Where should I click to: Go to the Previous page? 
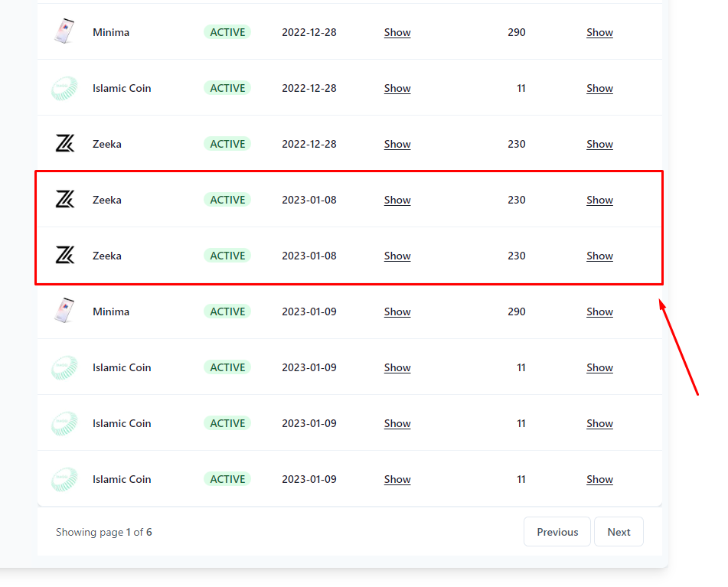pos(557,532)
